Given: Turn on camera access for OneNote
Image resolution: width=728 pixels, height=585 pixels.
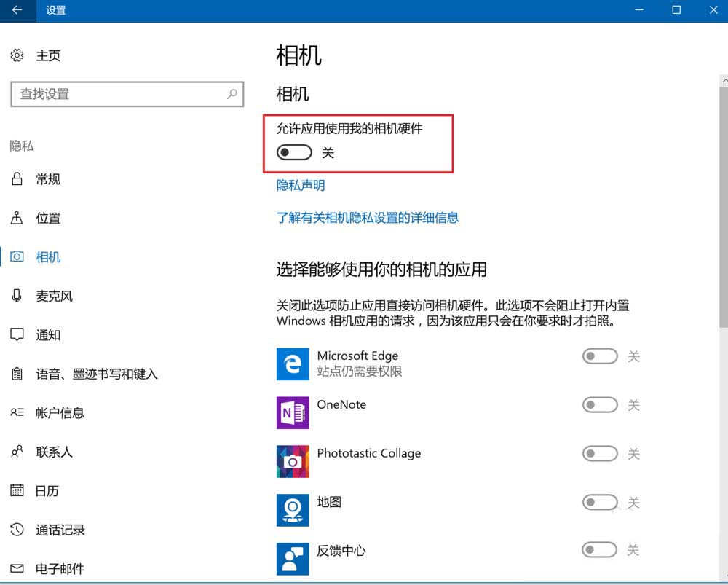Looking at the screenshot, I should 599,405.
